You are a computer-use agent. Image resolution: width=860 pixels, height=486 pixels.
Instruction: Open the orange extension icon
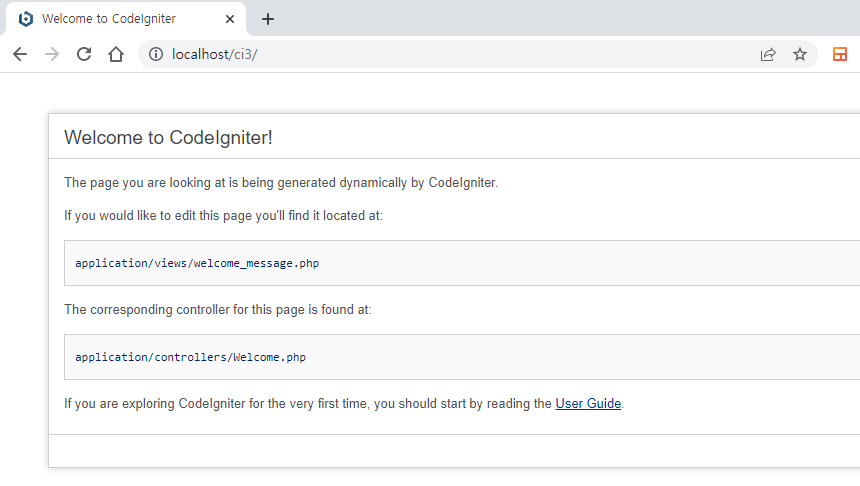coord(840,54)
